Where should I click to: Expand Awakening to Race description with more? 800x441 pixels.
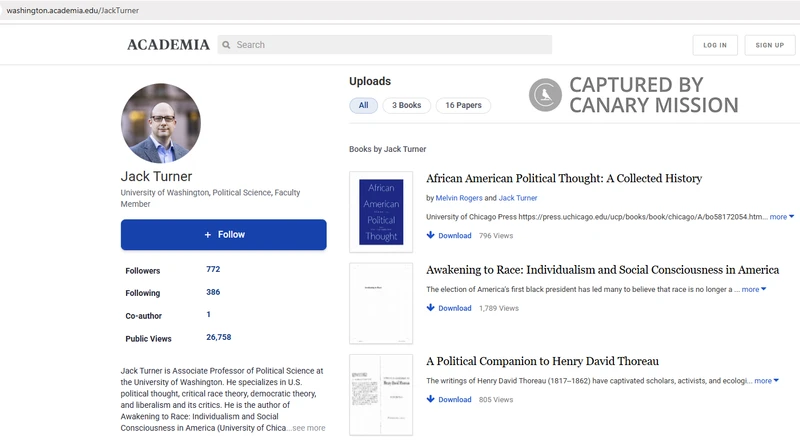(753, 289)
